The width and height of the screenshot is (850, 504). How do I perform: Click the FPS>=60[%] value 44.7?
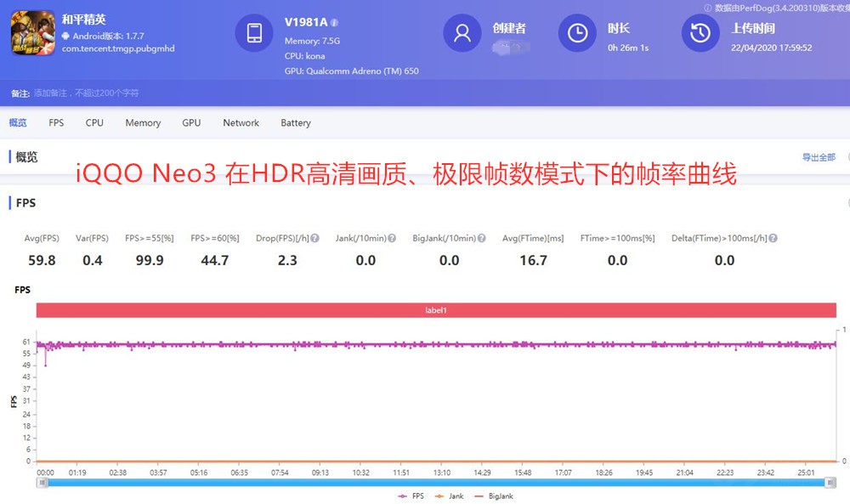[215, 261]
